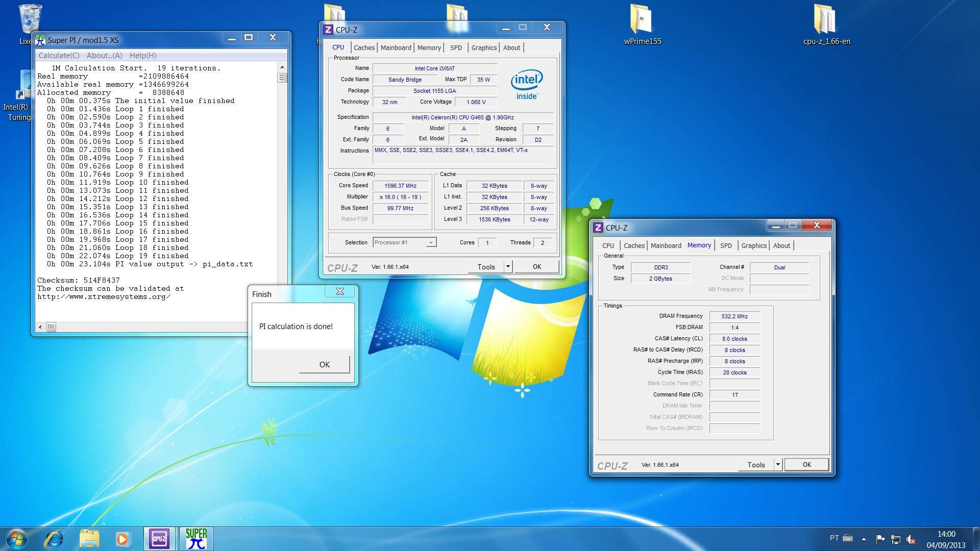Click PT language indicator
Screen dimensions: 980x551
click(x=834, y=538)
